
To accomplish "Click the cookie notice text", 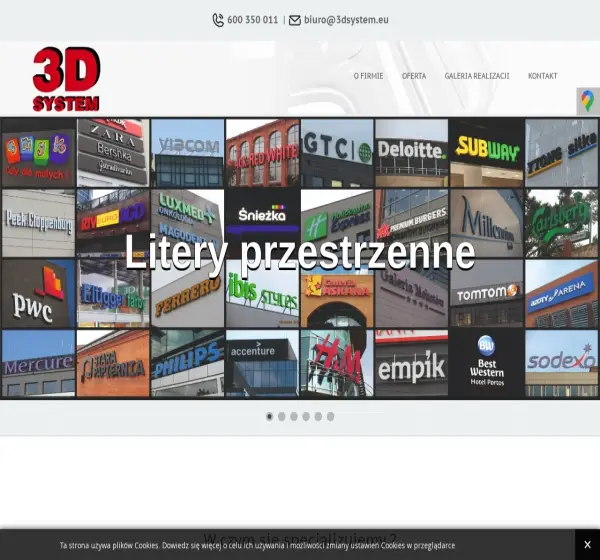I will [x=257, y=545].
